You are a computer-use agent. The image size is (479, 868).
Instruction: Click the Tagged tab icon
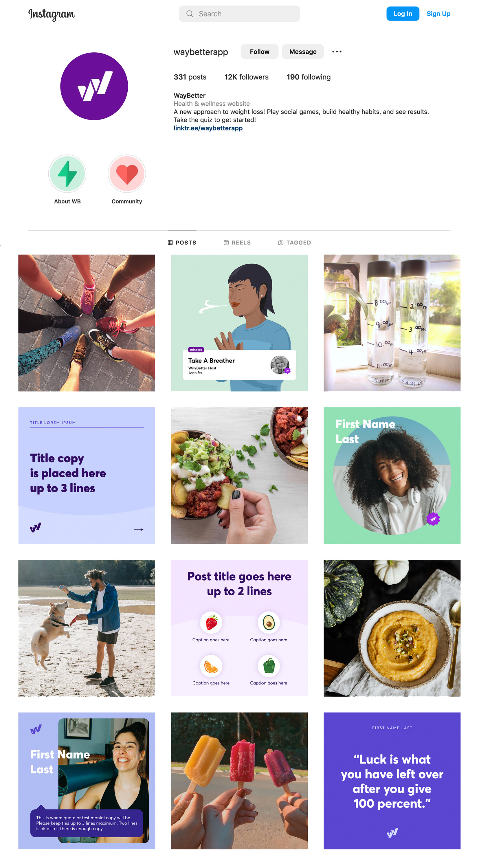pos(280,243)
